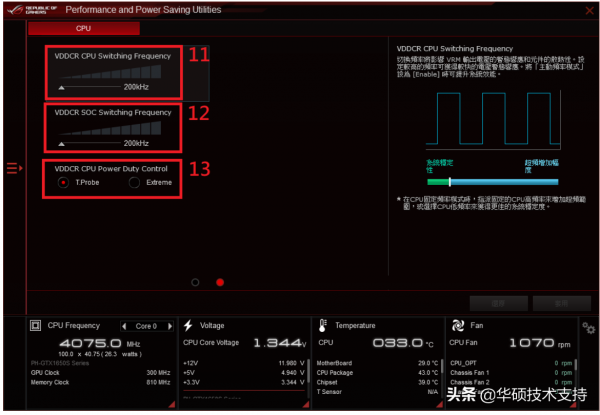
Task: Click the CPU Package temperature row
Action: click(377, 373)
